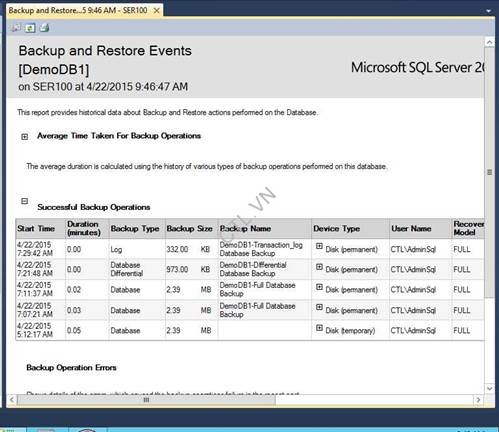
Task: Collapse Successful Backup Operations section
Action: click(25, 201)
